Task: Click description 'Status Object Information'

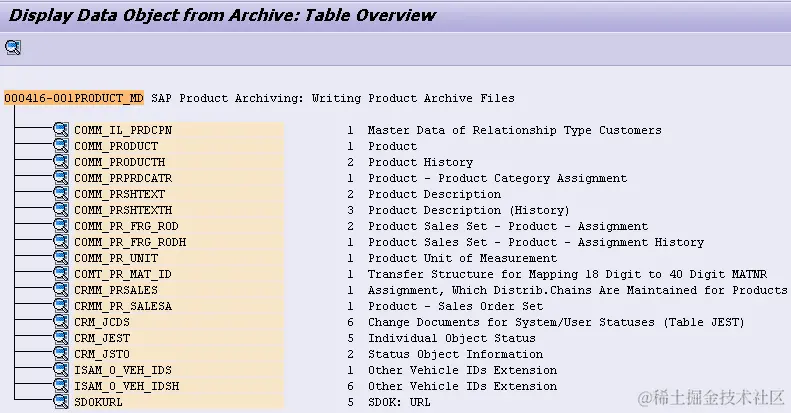Action: coord(456,354)
